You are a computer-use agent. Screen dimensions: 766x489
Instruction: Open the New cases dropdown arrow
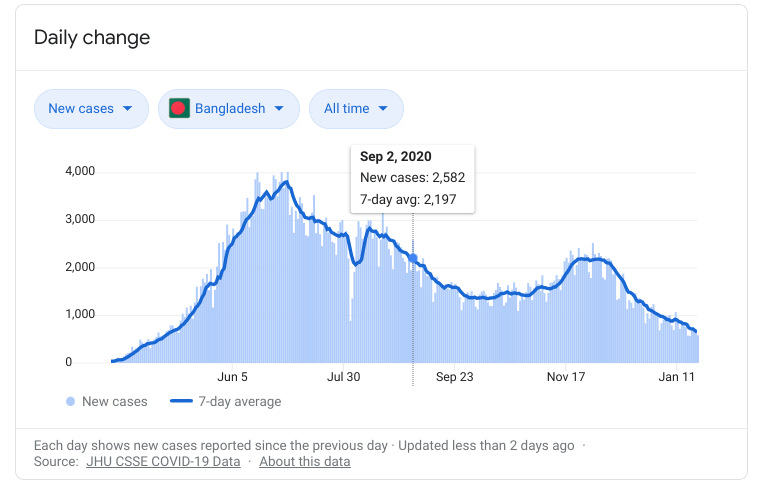(127, 109)
